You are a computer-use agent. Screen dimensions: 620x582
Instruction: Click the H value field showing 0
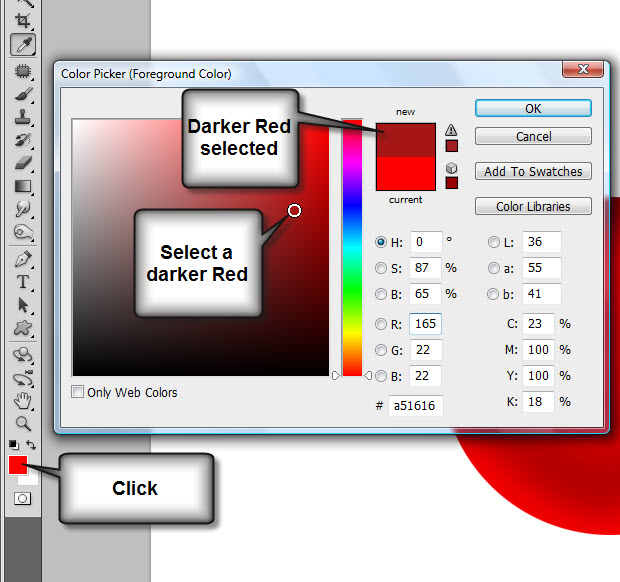[x=425, y=242]
